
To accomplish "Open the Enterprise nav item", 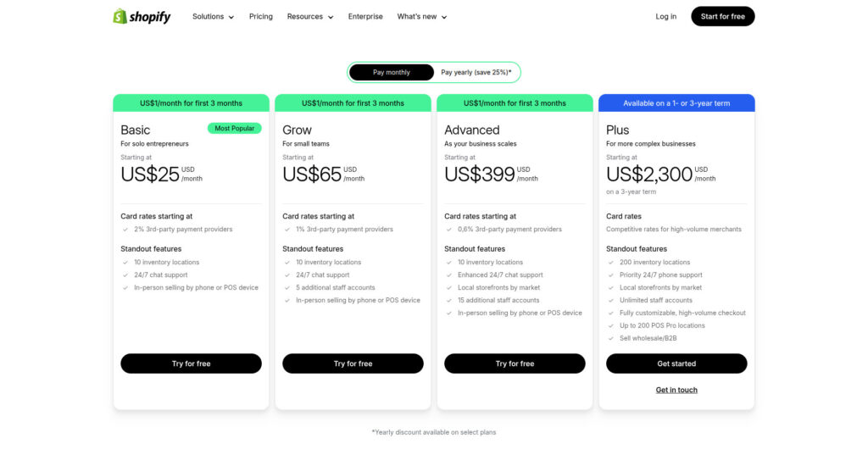I will [x=365, y=16].
